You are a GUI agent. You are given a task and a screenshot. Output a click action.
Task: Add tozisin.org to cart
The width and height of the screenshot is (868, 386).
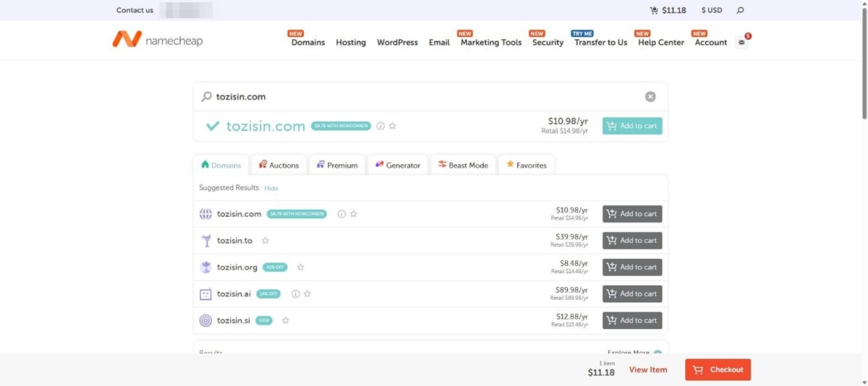[632, 267]
